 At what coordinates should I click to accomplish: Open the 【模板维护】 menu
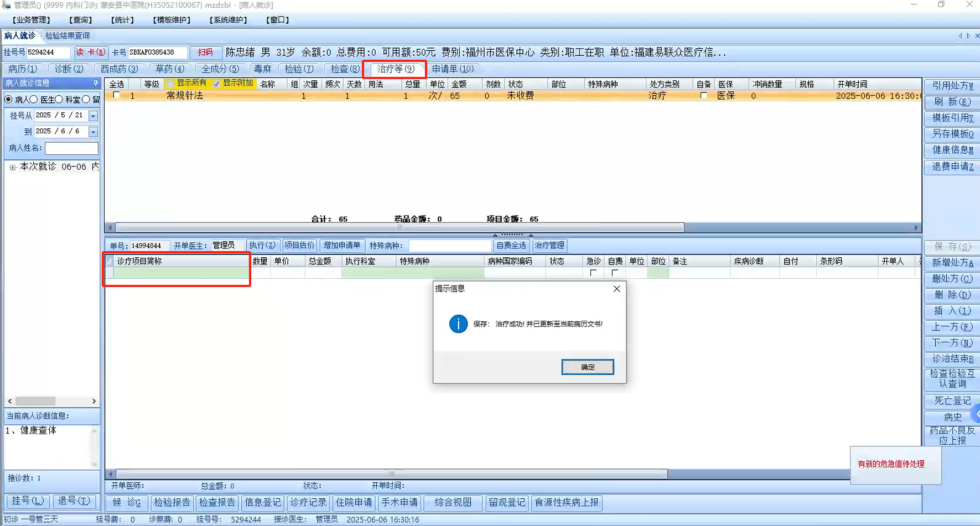[x=172, y=20]
